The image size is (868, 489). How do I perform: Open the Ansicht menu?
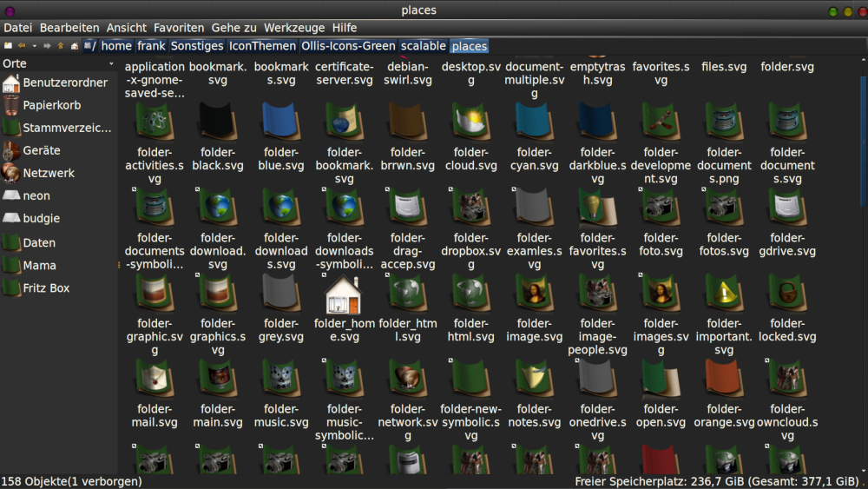click(126, 28)
